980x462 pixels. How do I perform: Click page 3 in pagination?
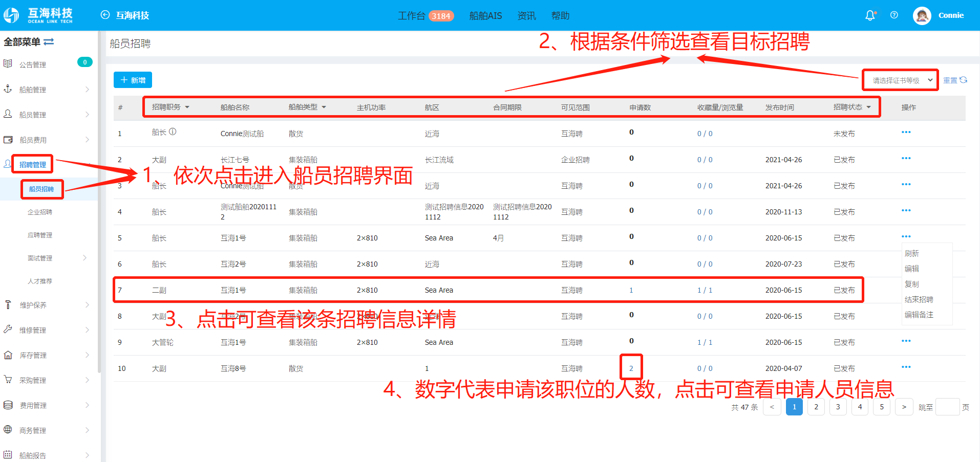[x=838, y=407]
